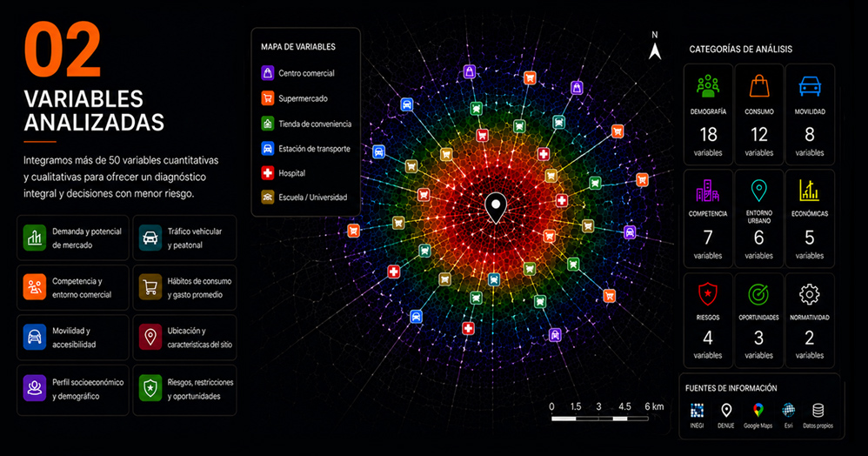
Task: Click the Movilidad 8 variables value
Action: coord(810,135)
